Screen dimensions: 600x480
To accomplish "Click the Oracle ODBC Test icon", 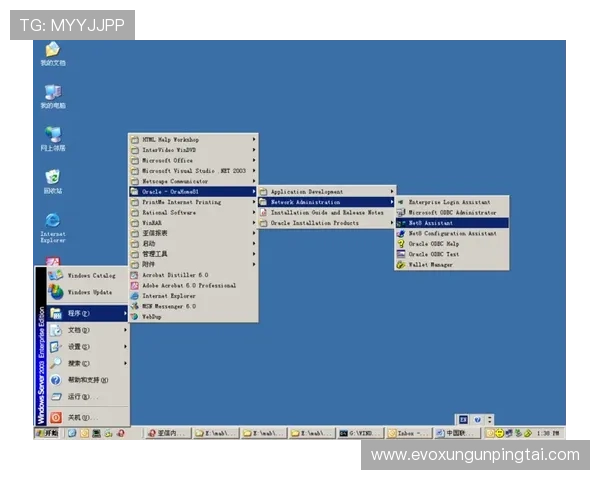I will [401, 254].
